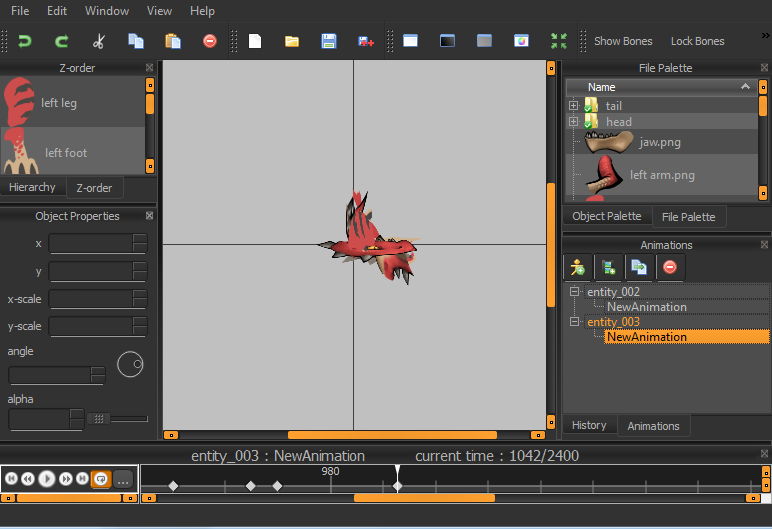Click the y-scale input field
Image resolution: width=772 pixels, height=529 pixels.
pos(91,327)
